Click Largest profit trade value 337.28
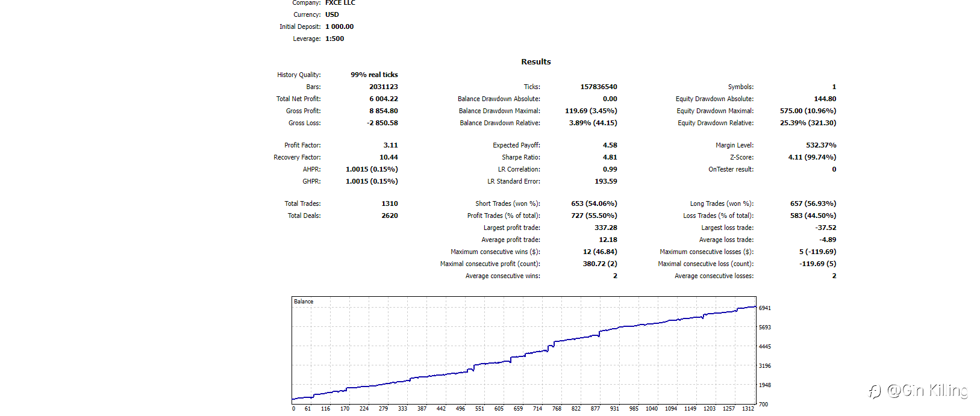The image size is (980, 416). coord(606,228)
